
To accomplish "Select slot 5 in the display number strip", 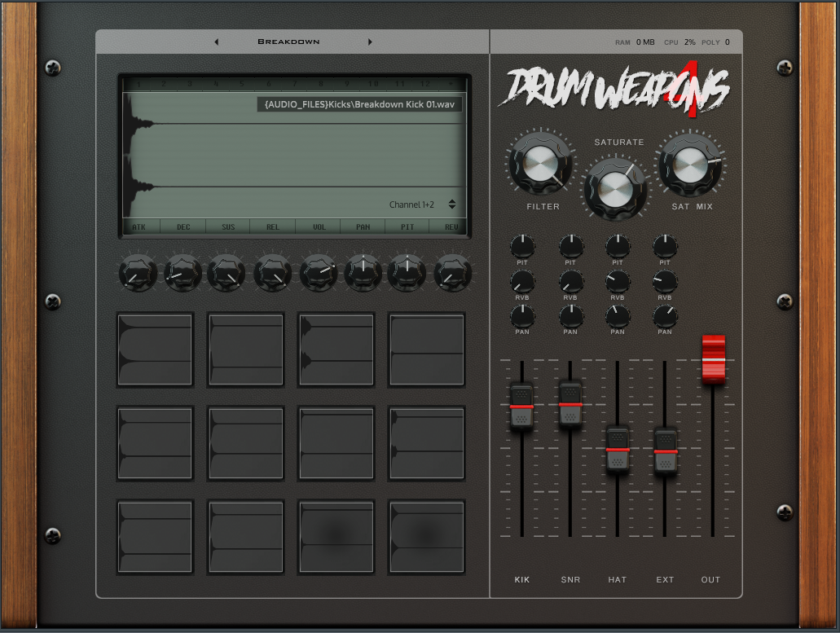I will [x=242, y=84].
